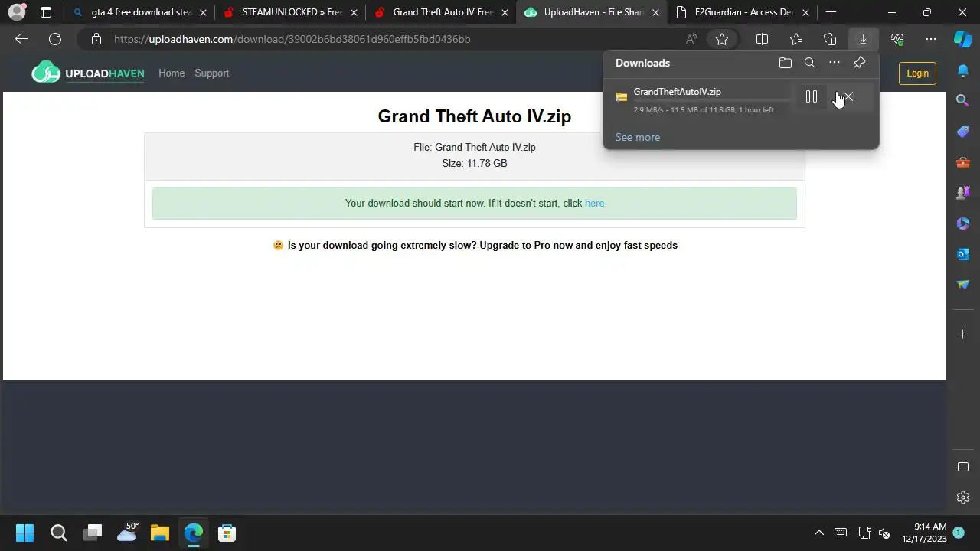The image size is (980, 551).
Task: Click See more in Downloads panel
Action: tap(638, 137)
